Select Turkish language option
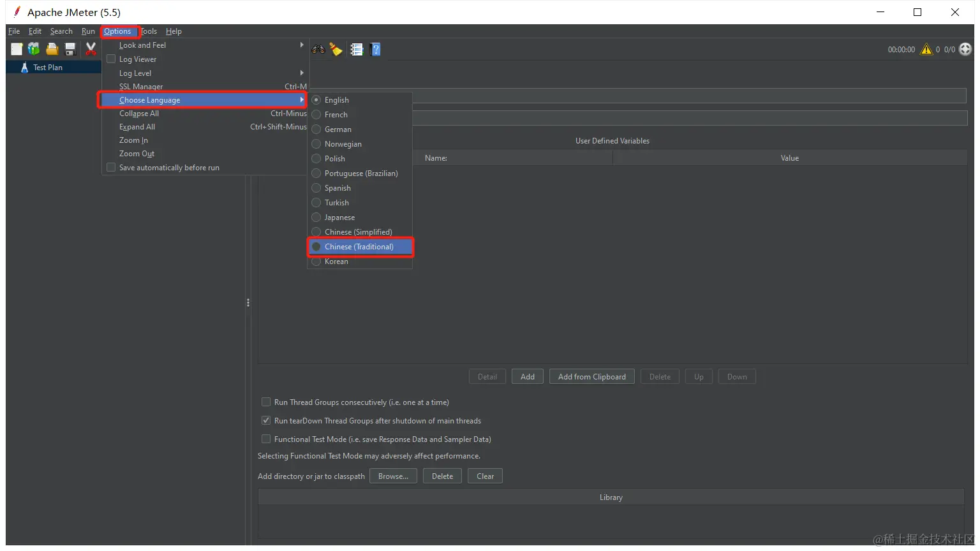 360,203
